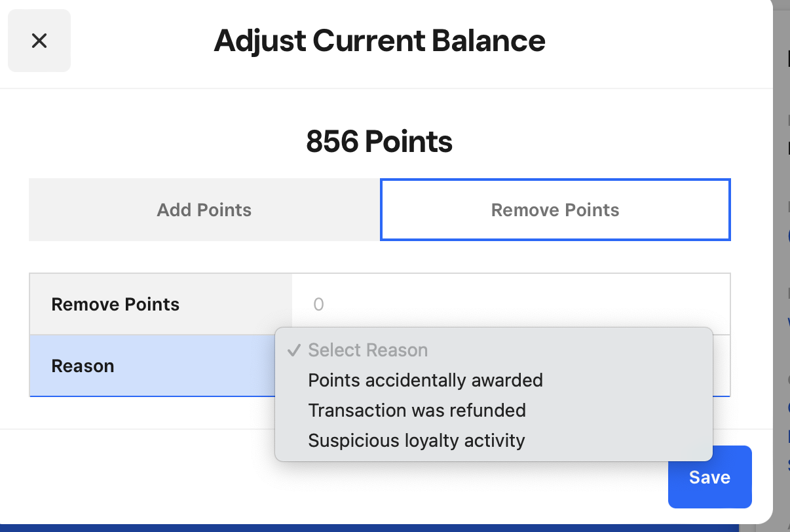Click the 856 Points balance heading
Viewport: 790px width, 532px height.
(380, 141)
